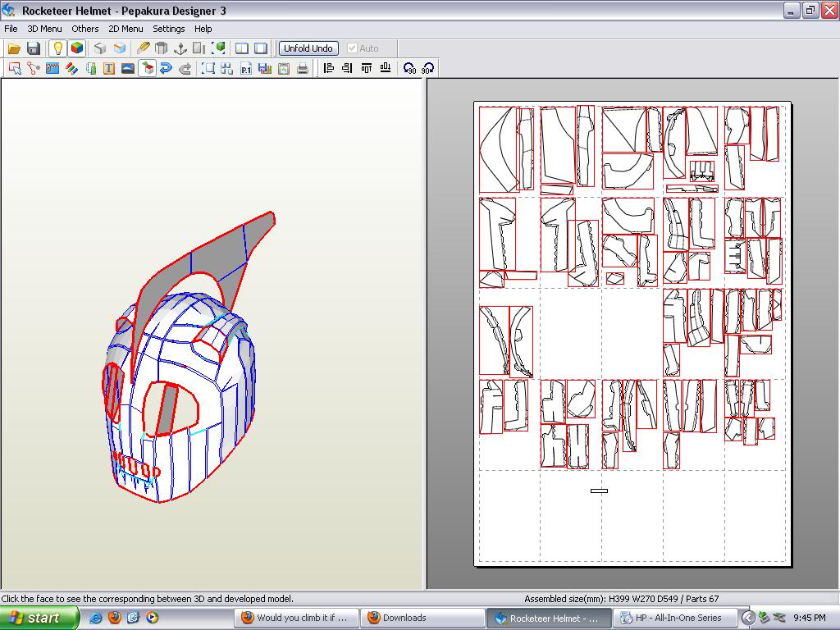Image resolution: width=840 pixels, height=630 pixels.
Task: Open the Others menu
Action: coord(84,29)
